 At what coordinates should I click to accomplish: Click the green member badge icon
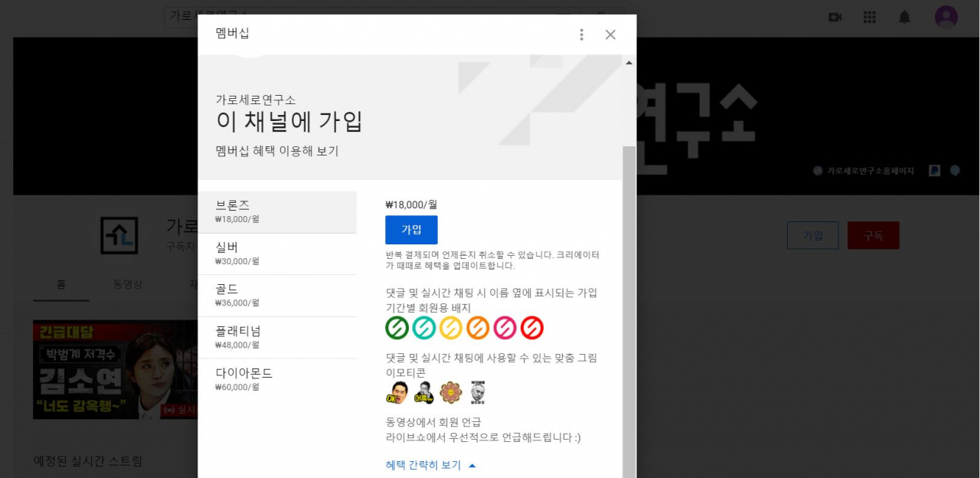(397, 328)
